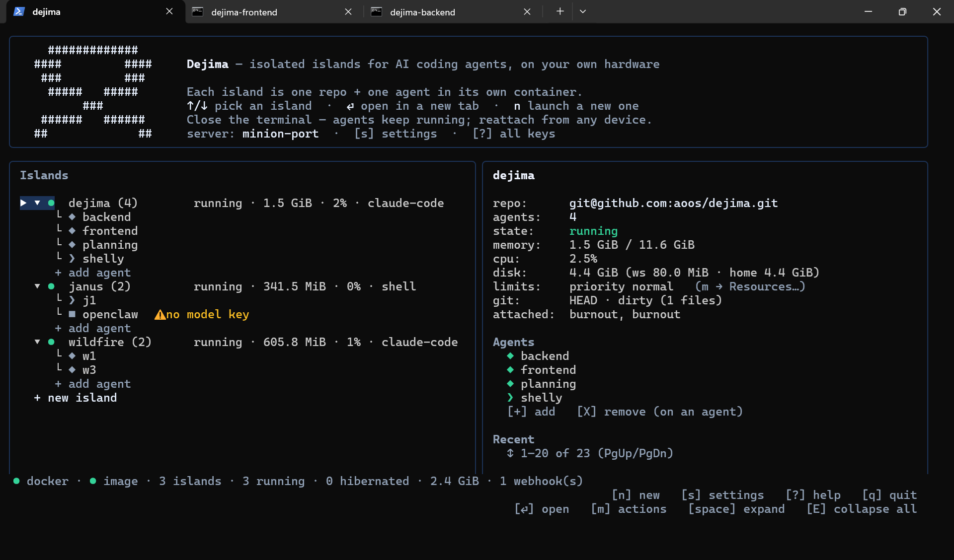Click the [n] new footer shortcut
Screen dimensions: 954x560
point(636,495)
